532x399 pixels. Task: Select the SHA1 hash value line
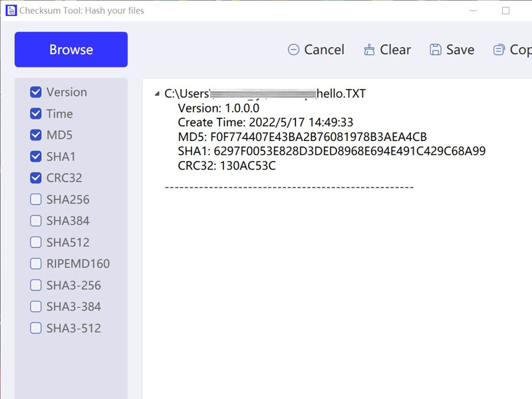pyautogui.click(x=332, y=151)
